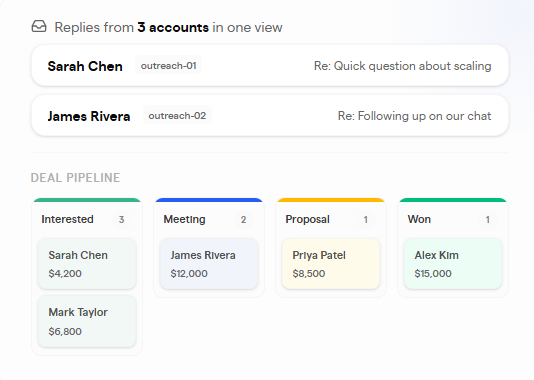This screenshot has width=534, height=380.
Task: Click the Proposal column header
Action: 308,219
